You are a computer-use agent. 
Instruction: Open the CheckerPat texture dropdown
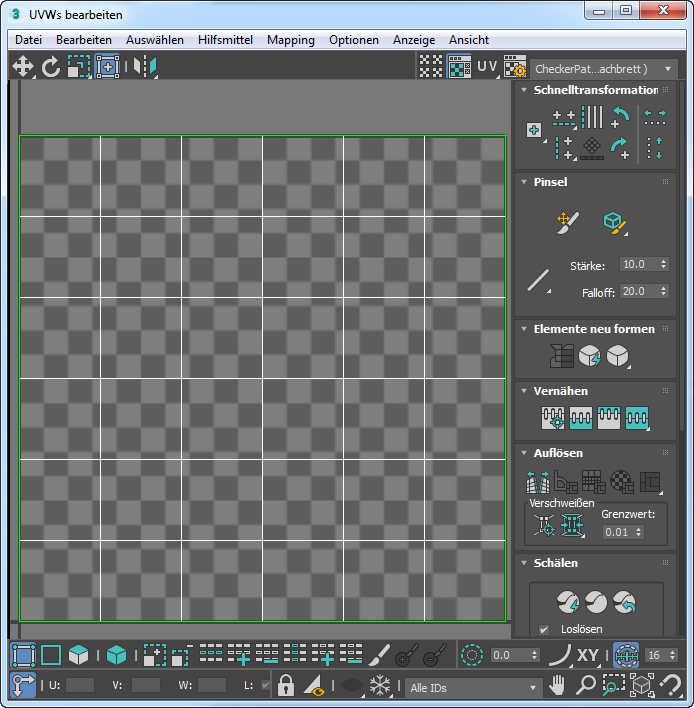[603, 69]
